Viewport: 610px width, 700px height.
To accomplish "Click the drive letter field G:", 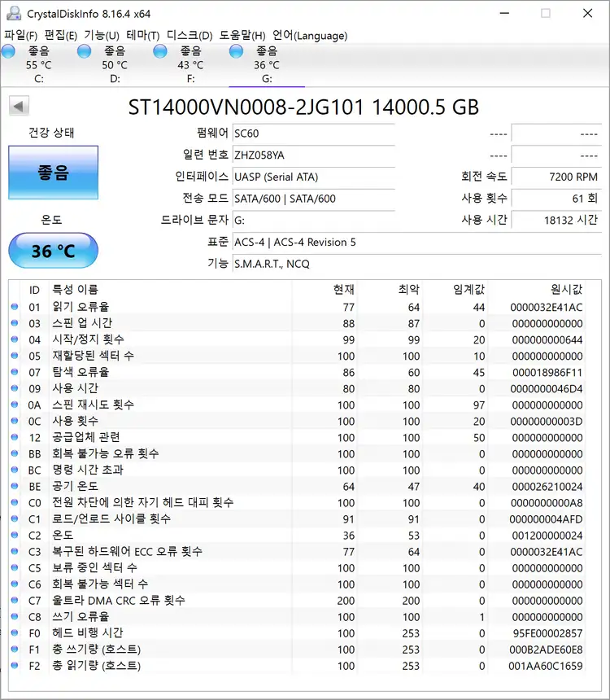I will pyautogui.click(x=314, y=221).
